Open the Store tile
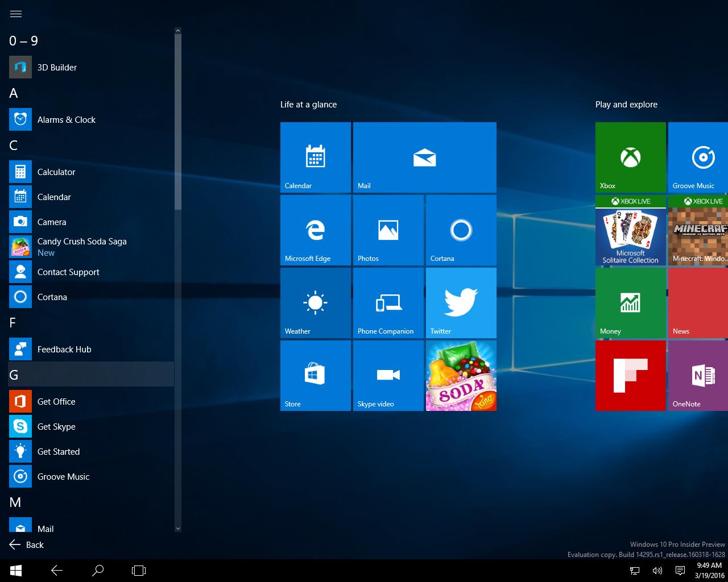Screen dimensions: 728x582 tap(316, 376)
